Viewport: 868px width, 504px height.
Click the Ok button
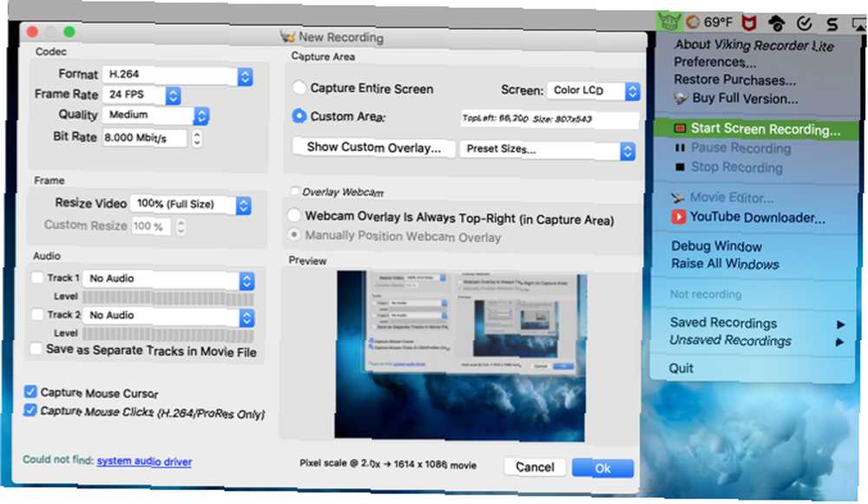pyautogui.click(x=603, y=468)
